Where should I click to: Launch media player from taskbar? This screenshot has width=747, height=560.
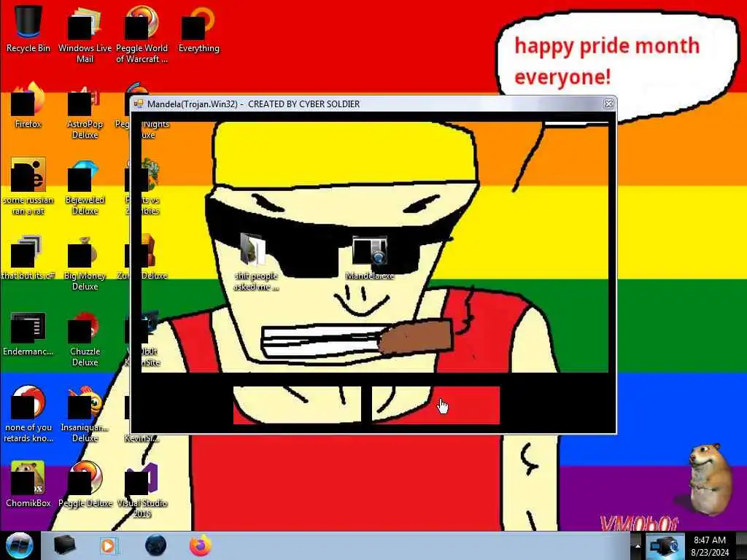[x=109, y=545]
